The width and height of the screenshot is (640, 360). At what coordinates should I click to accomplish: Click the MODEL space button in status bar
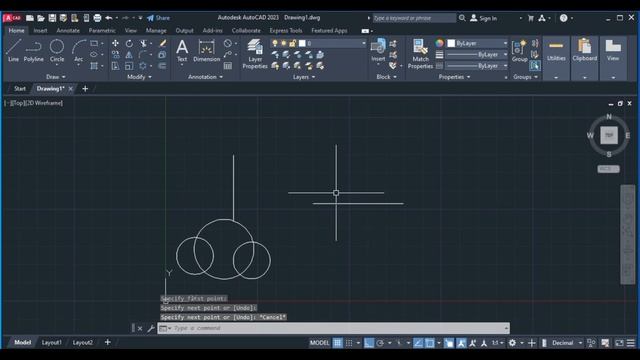319,343
